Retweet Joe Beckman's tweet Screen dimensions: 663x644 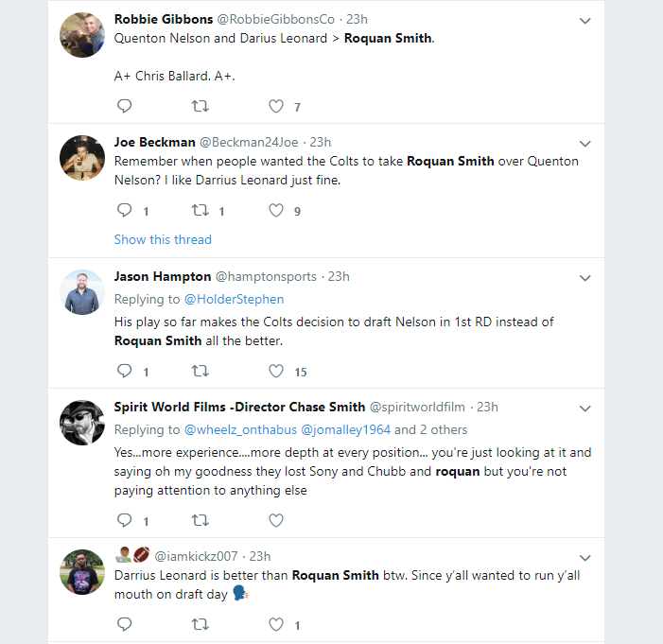(201, 210)
